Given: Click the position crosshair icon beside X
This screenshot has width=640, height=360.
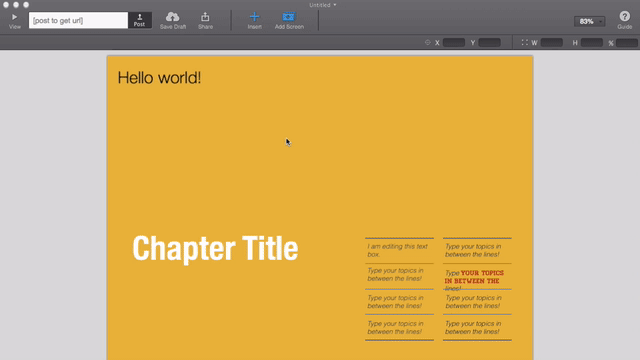Looking at the screenshot, I should point(428,42).
